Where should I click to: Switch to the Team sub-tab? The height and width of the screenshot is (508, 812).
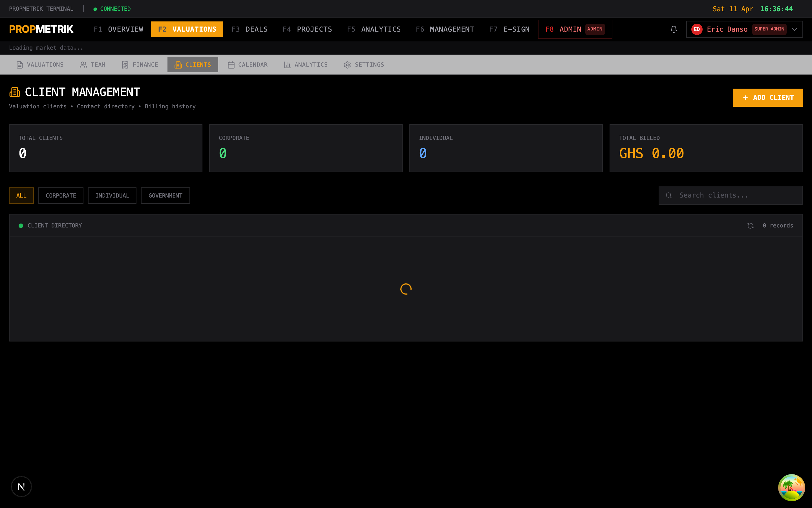point(92,65)
